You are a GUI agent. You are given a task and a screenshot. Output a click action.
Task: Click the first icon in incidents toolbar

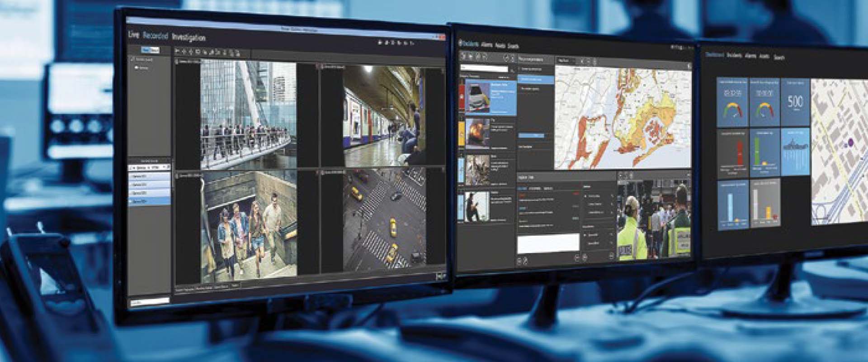click(x=463, y=56)
